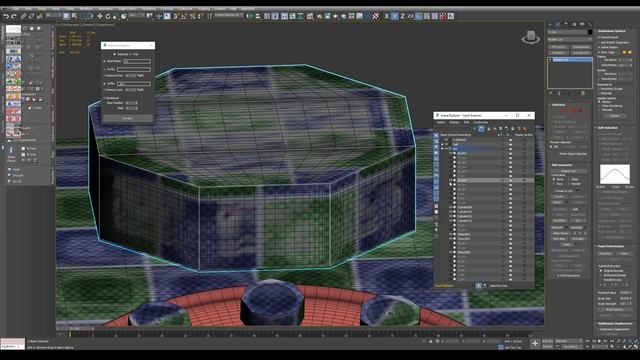640x360 pixels.
Task: Select the Polygon sub-object level icon
Action: 574,111
